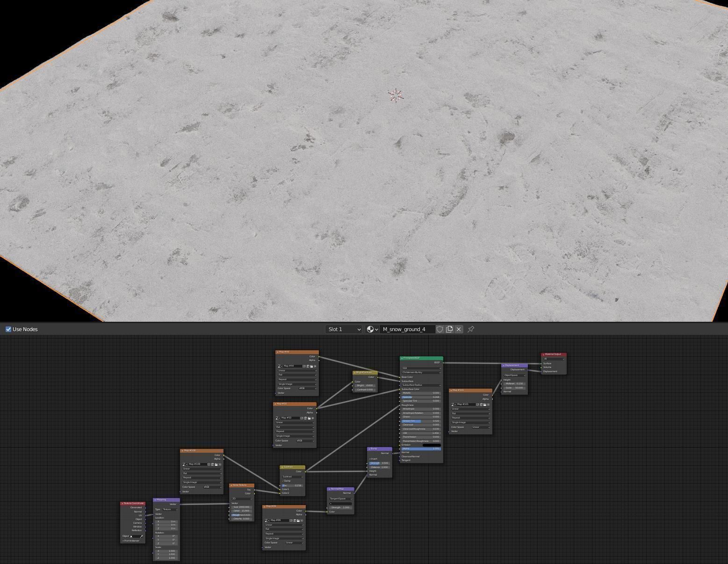Image resolution: width=728 pixels, height=564 pixels.
Task: Click the Metallic value field
Action: point(421,393)
